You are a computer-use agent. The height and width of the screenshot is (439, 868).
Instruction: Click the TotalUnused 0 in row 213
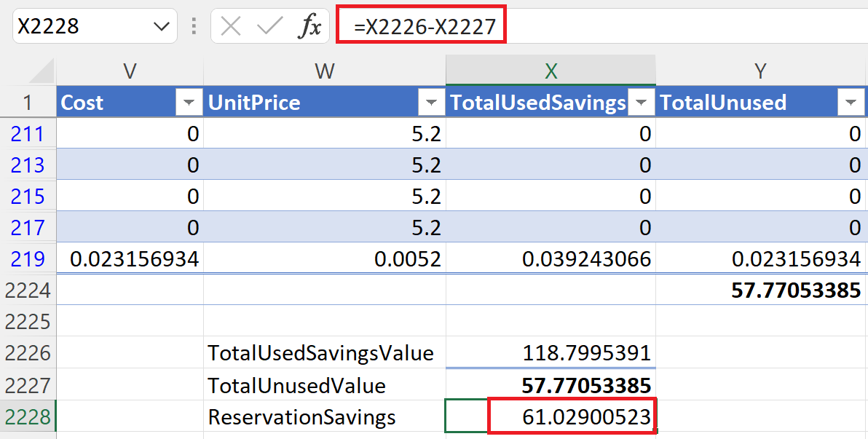click(x=761, y=165)
